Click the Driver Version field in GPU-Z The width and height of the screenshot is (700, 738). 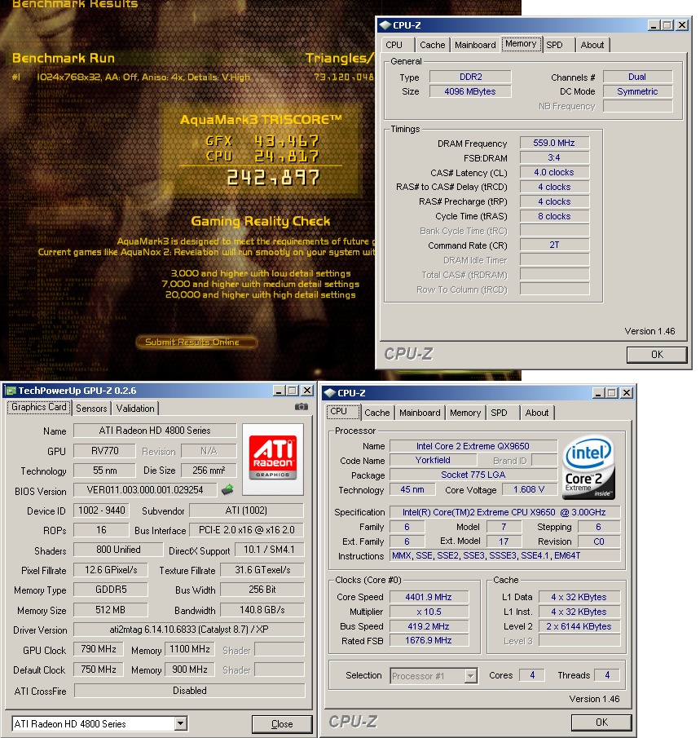coord(188,630)
